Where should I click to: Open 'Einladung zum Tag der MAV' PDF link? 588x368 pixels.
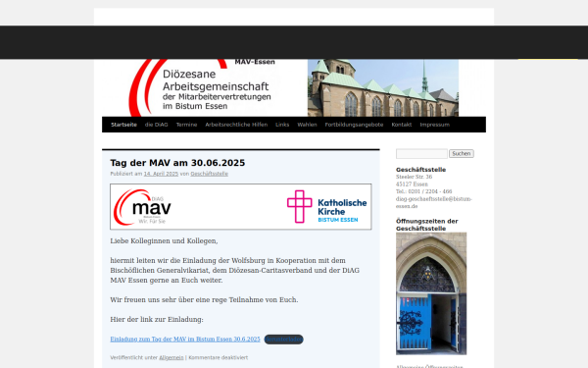[185, 340]
